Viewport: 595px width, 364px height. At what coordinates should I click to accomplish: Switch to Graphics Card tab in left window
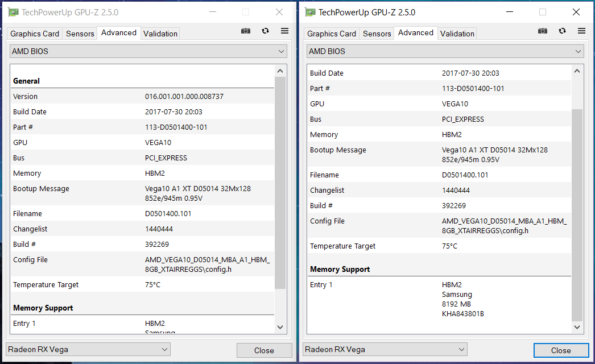[x=35, y=34]
